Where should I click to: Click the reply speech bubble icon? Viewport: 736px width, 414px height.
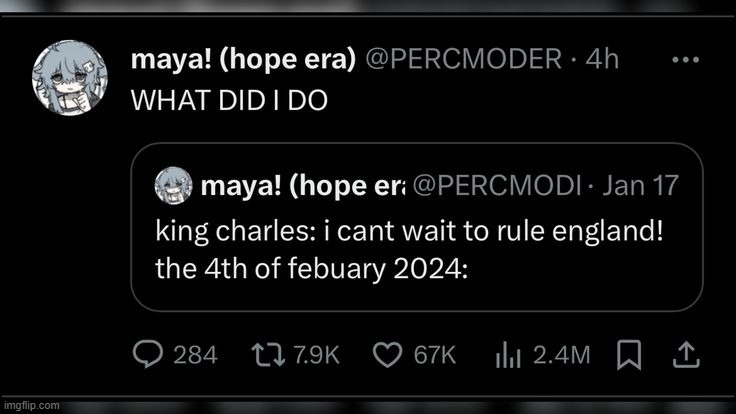tap(148, 354)
